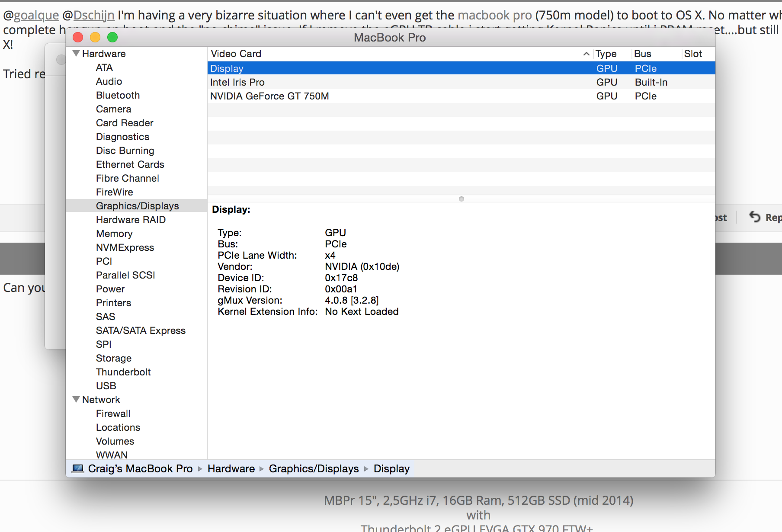
Task: Open SATA/SATA Express entry
Action: [x=141, y=330]
